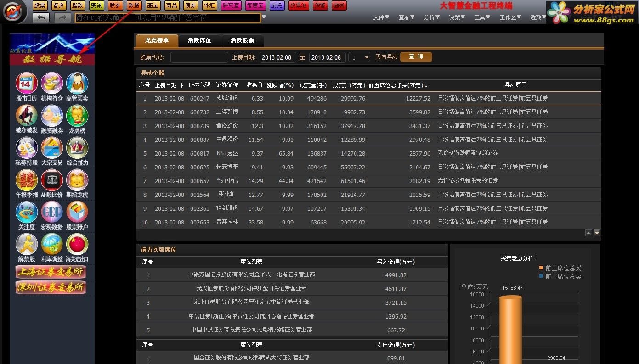Open the 关注度 eye icon
639x364 pixels.
(27, 212)
